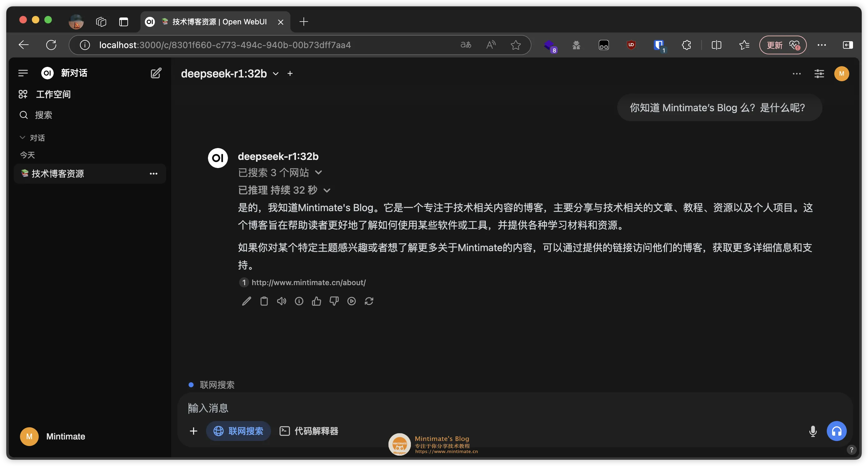
Task: Visit the mintimate.cn/about citation link
Action: [x=308, y=282]
